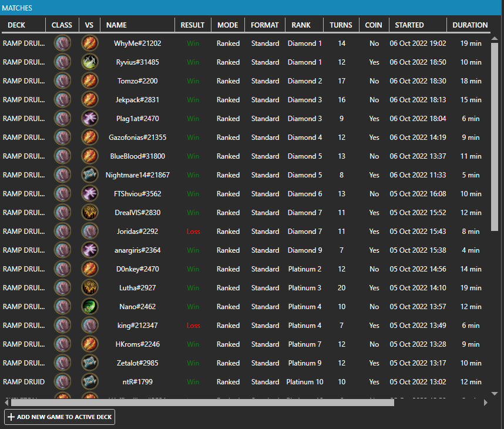
Task: Click the full RAMP DRUID deck name
Action: 23,382
